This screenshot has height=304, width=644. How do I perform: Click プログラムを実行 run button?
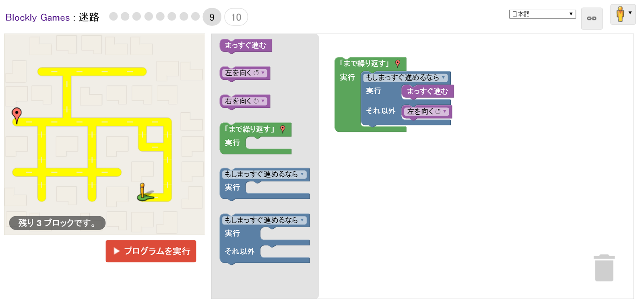[151, 251]
